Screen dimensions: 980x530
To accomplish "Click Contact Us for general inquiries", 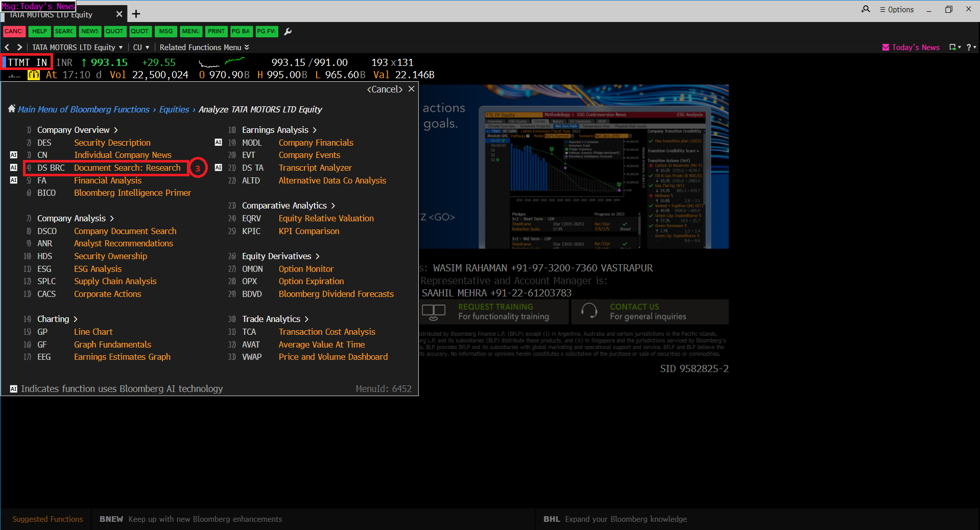I will [650, 312].
